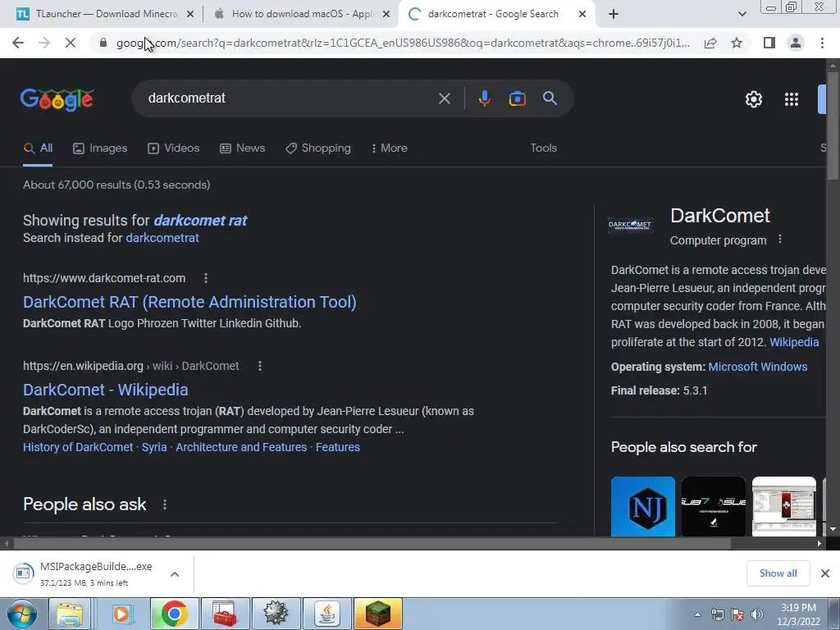840x630 pixels.
Task: Expand MSIPackageBuilder download options chevron
Action: (x=175, y=573)
